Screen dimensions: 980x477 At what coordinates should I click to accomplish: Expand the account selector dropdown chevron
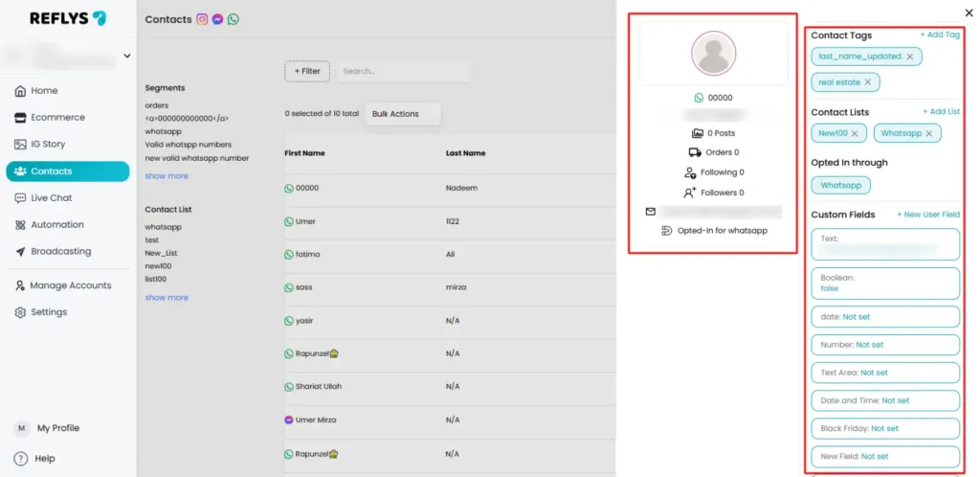126,57
